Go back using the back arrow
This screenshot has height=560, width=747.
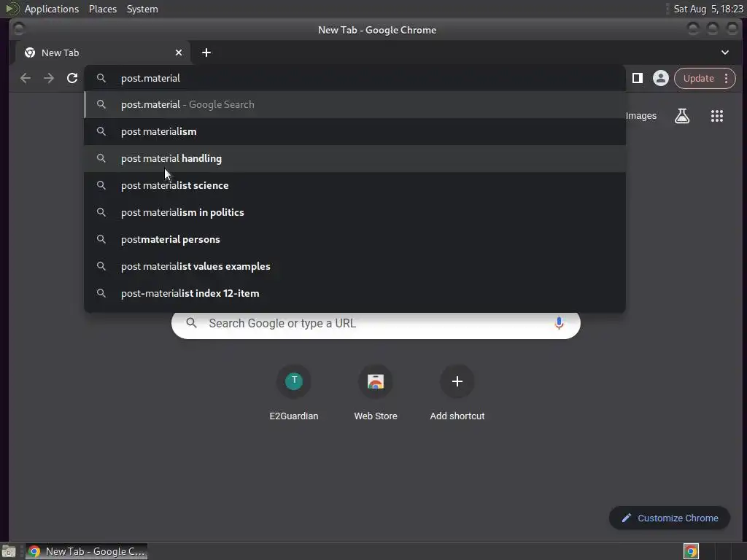point(26,78)
